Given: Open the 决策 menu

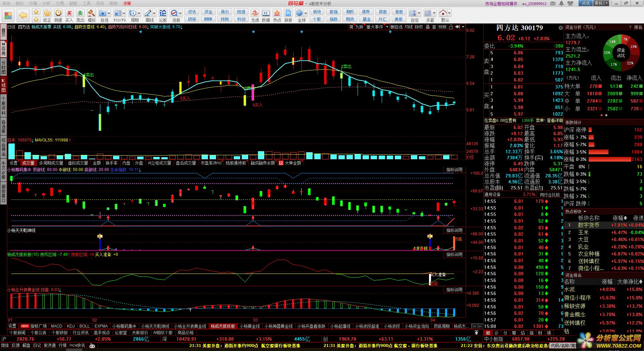Looking at the screenshot, I should tap(127, 3).
